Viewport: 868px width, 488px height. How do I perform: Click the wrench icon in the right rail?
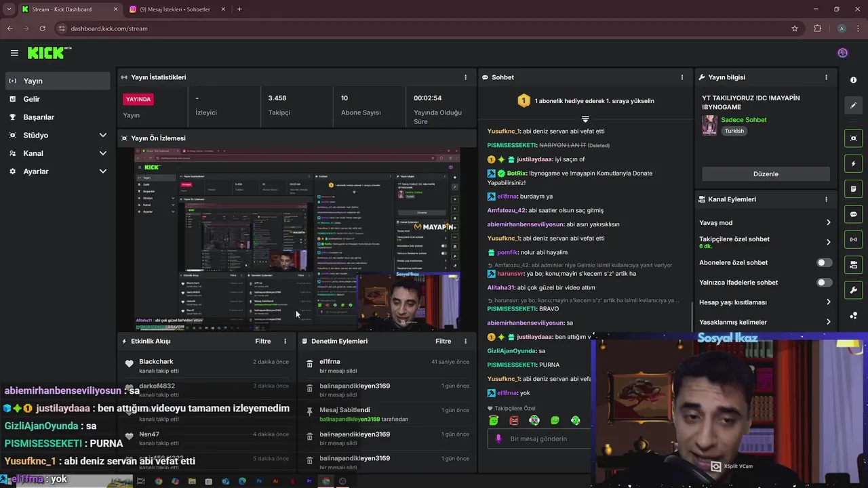pyautogui.click(x=853, y=290)
